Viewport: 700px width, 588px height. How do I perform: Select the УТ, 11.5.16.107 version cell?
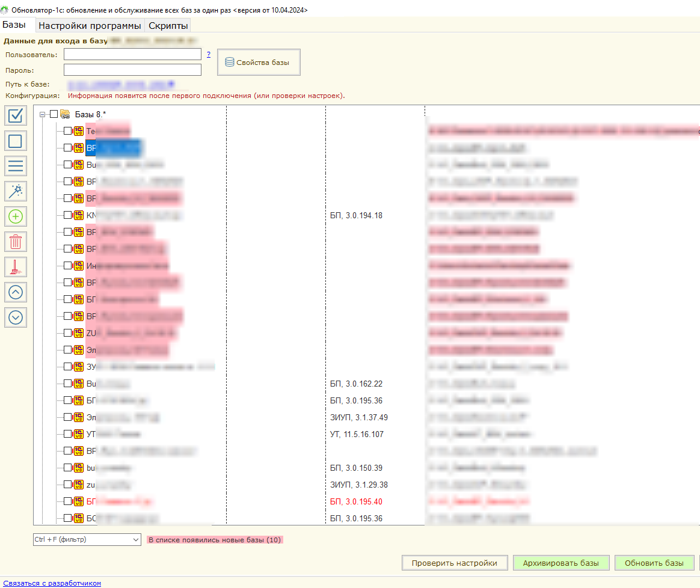coord(357,435)
